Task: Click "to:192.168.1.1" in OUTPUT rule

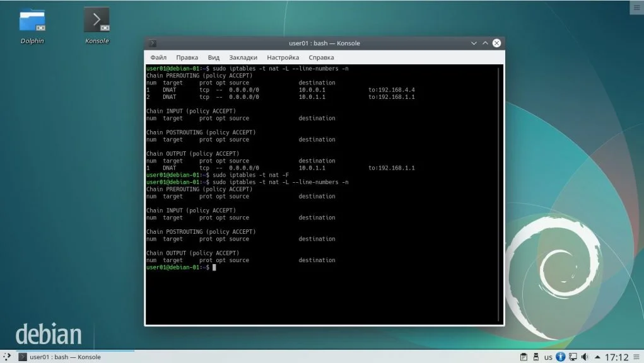Action: click(x=392, y=168)
